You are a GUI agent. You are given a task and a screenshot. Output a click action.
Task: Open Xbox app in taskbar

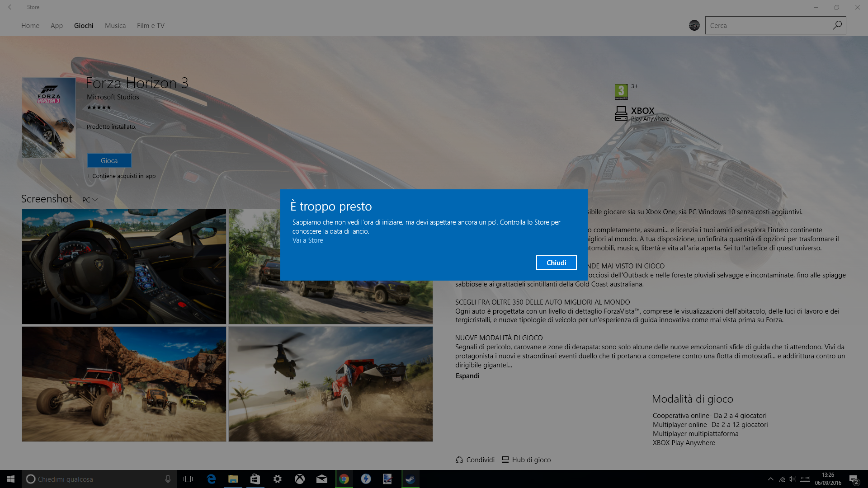[x=299, y=479]
